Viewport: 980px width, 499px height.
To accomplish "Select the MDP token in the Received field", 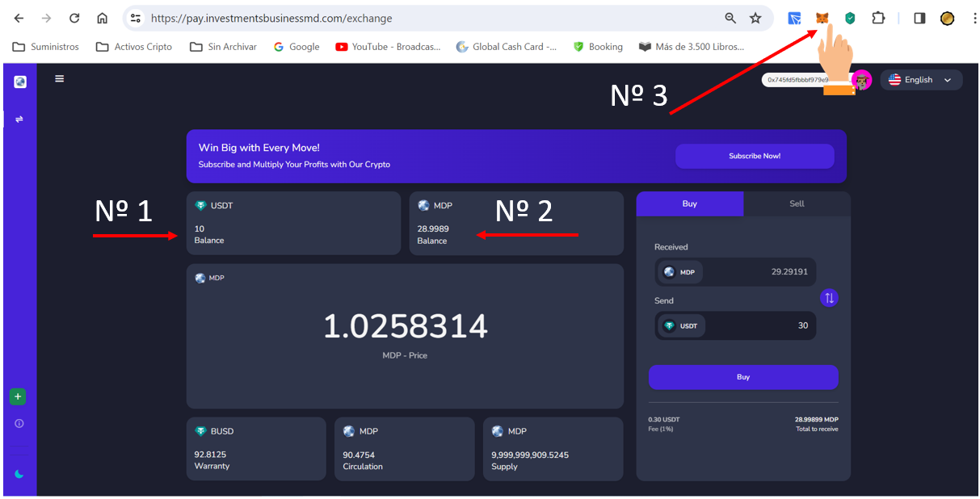I will [x=679, y=272].
